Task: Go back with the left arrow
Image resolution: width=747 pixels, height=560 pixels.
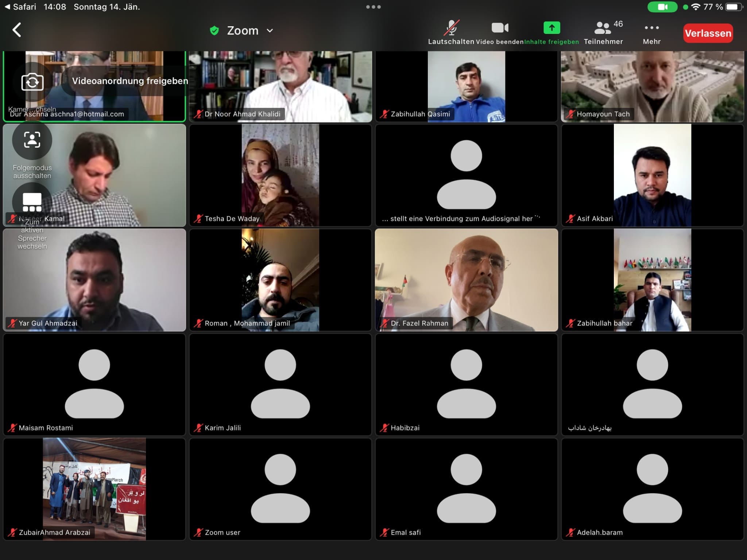Action: [x=17, y=30]
